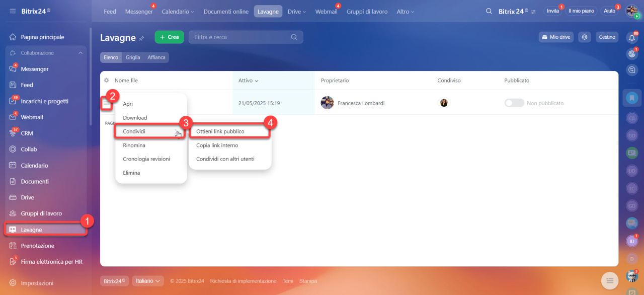Open Documenti online in top navigation
Image resolution: width=644 pixels, height=295 pixels.
[226, 12]
